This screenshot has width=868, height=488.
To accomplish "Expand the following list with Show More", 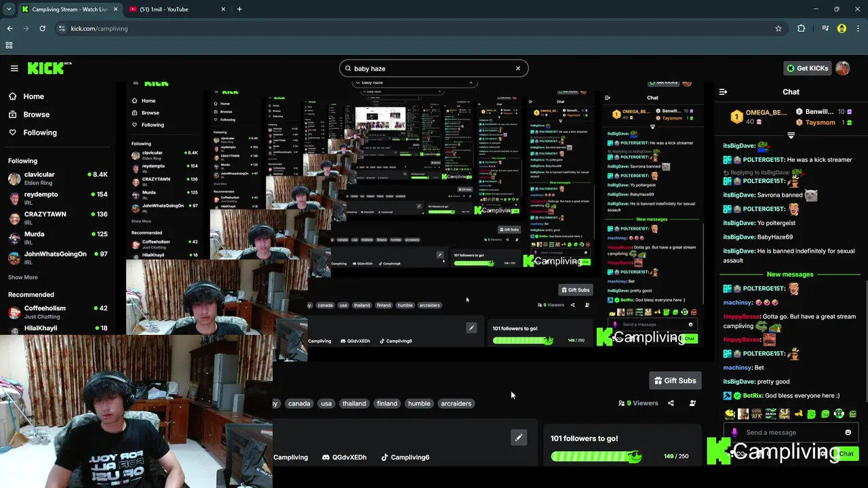I will tap(23, 277).
